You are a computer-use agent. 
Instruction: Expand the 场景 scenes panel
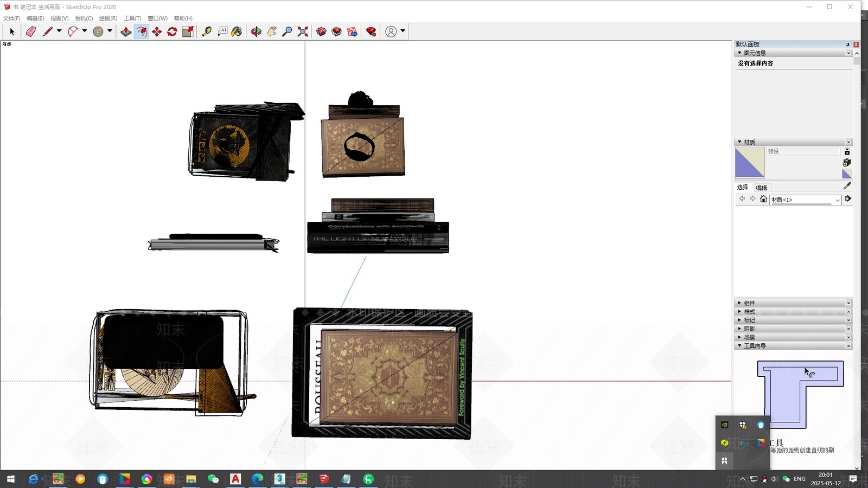tap(739, 337)
